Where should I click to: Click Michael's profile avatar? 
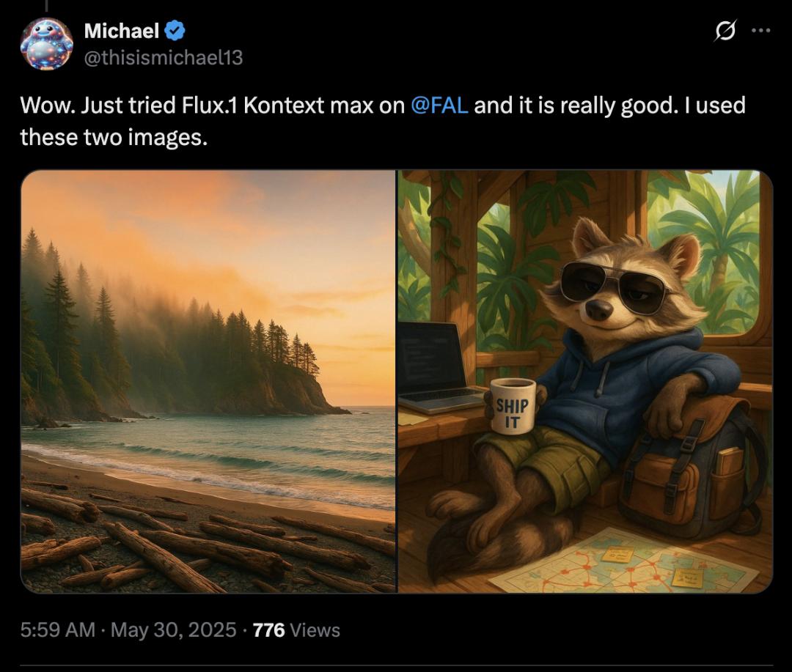point(47,43)
